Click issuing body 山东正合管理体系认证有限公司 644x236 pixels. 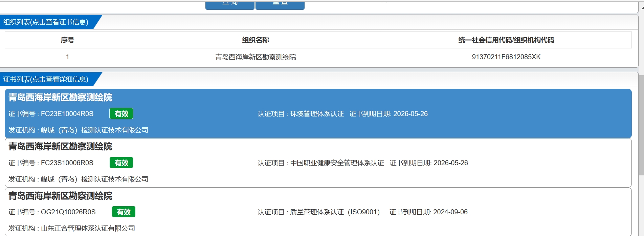pos(88,228)
